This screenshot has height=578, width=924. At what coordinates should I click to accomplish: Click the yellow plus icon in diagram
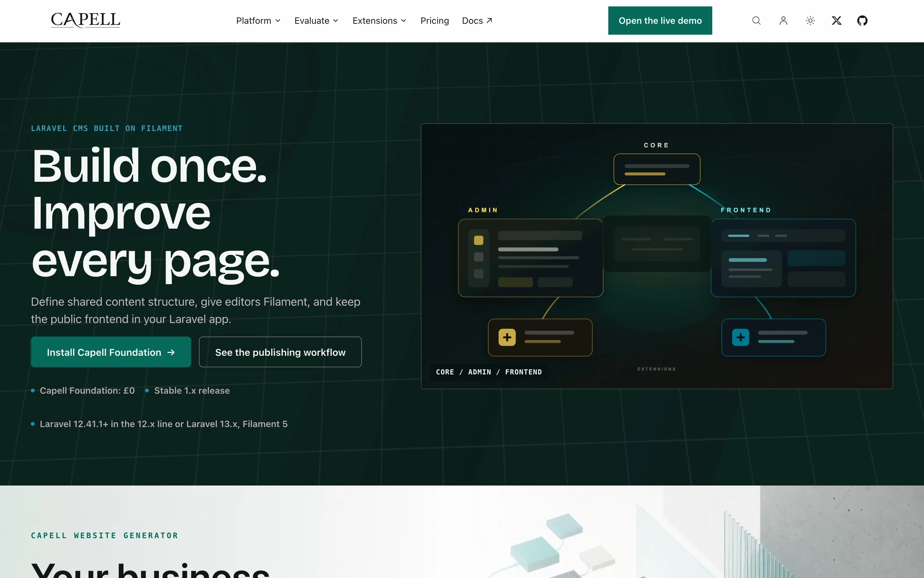(507, 337)
